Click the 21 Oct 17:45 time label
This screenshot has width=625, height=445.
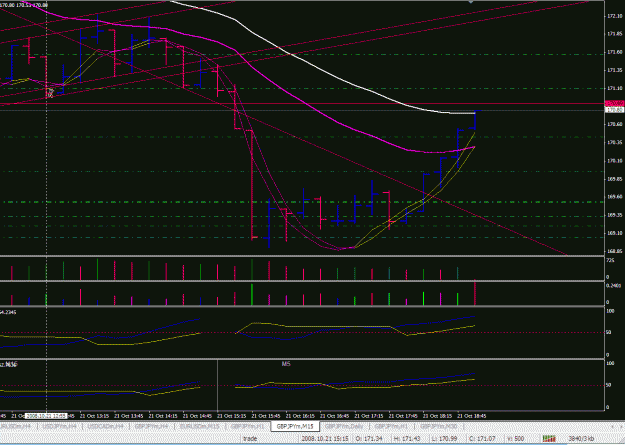pos(403,416)
